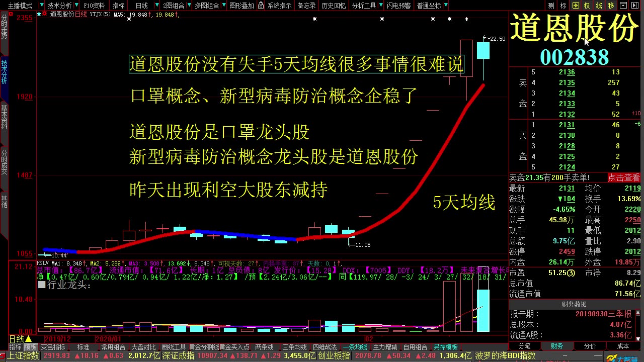644x362 pixels.
Task: Click the 黄金分割线黄金买入点 template
Action: 219,347
